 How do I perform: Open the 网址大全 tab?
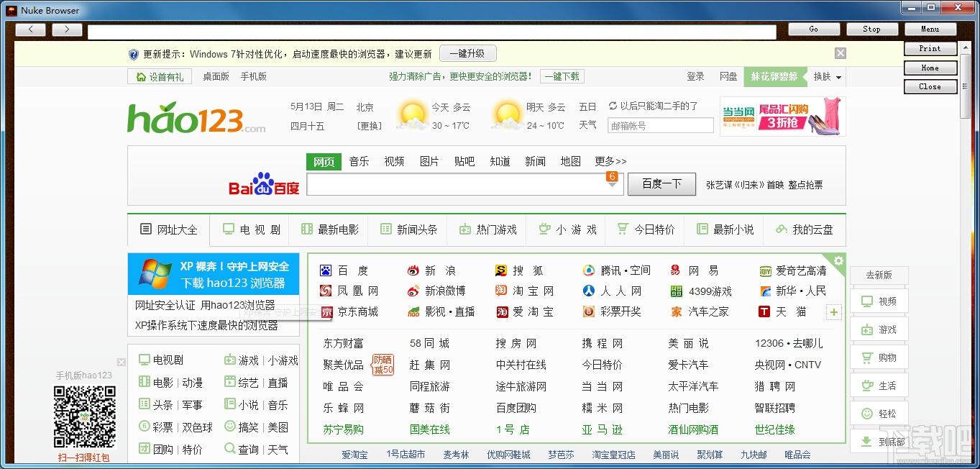168,229
